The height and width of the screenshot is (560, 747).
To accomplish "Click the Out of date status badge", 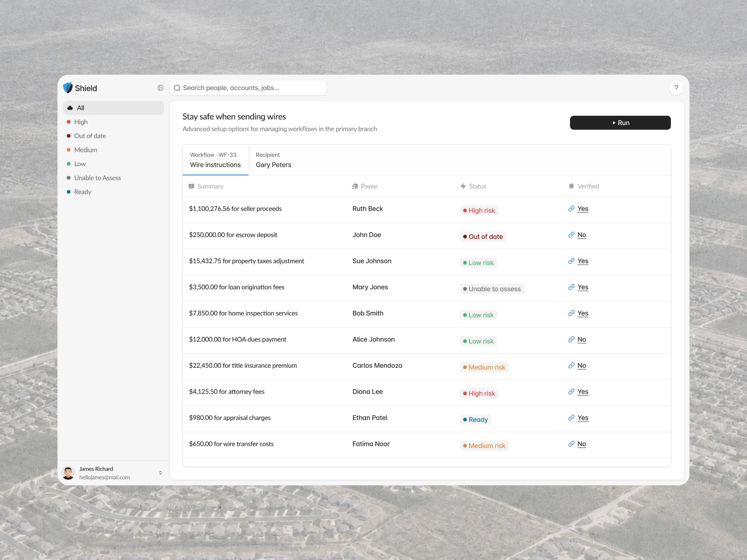I will (x=483, y=237).
